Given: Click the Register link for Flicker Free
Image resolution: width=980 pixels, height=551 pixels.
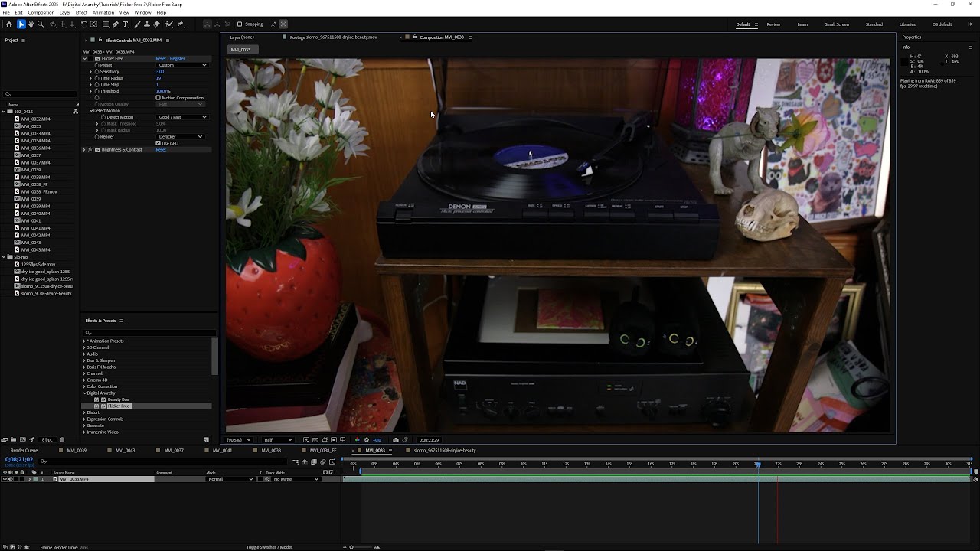Looking at the screenshot, I should pos(178,59).
